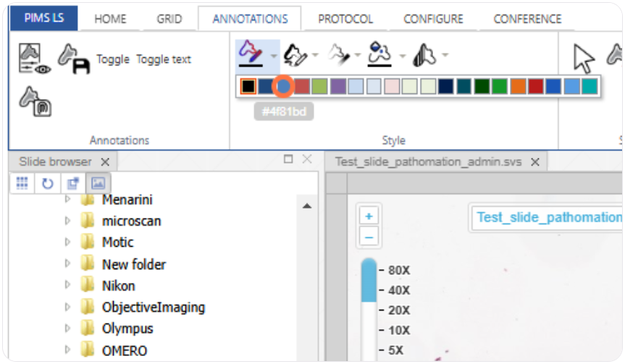
Task: Click Toggle text in Annotations group
Action: coord(164,59)
